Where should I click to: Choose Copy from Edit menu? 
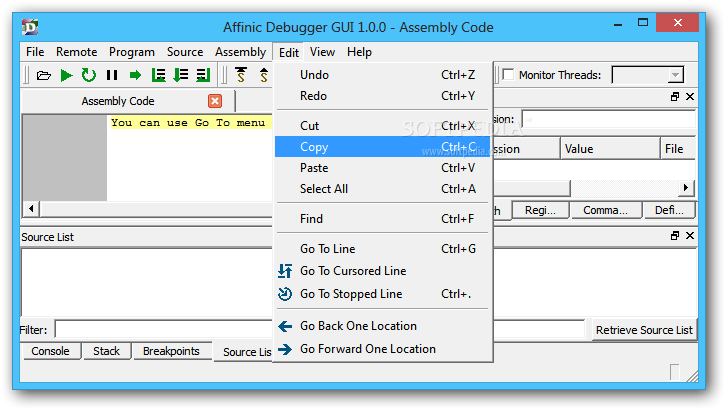pyautogui.click(x=383, y=147)
